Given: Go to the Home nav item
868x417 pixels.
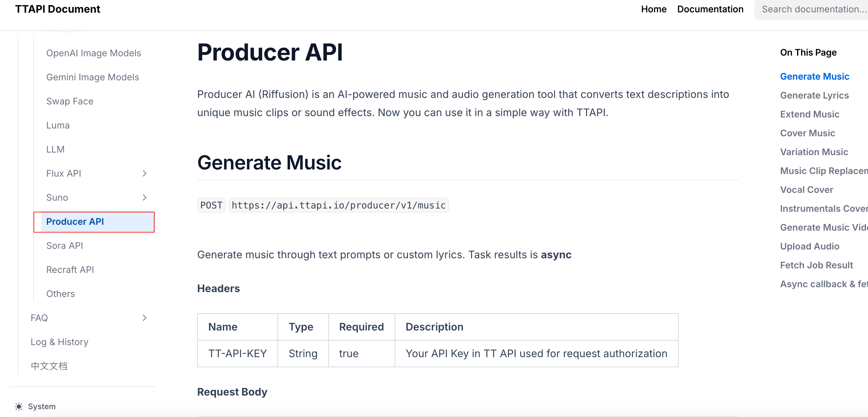Looking at the screenshot, I should coord(653,9).
